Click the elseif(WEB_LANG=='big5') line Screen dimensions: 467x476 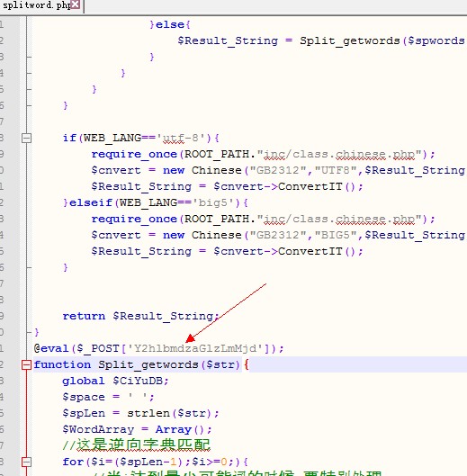pyautogui.click(x=156, y=202)
